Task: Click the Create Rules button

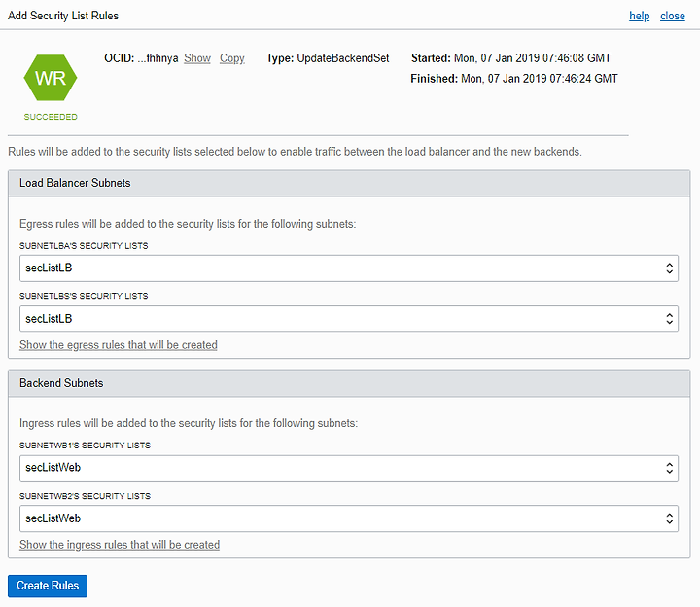Action: pos(48,586)
